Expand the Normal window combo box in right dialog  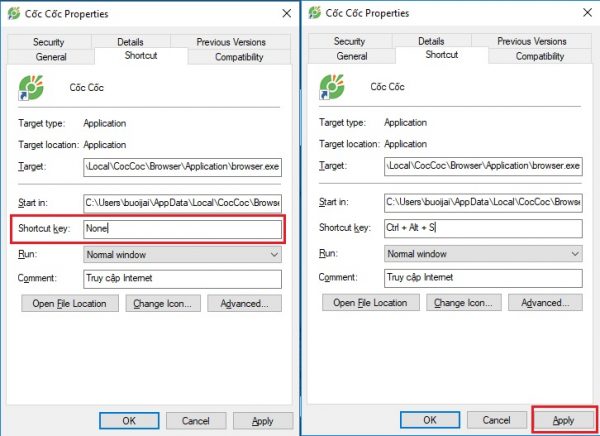483,254
